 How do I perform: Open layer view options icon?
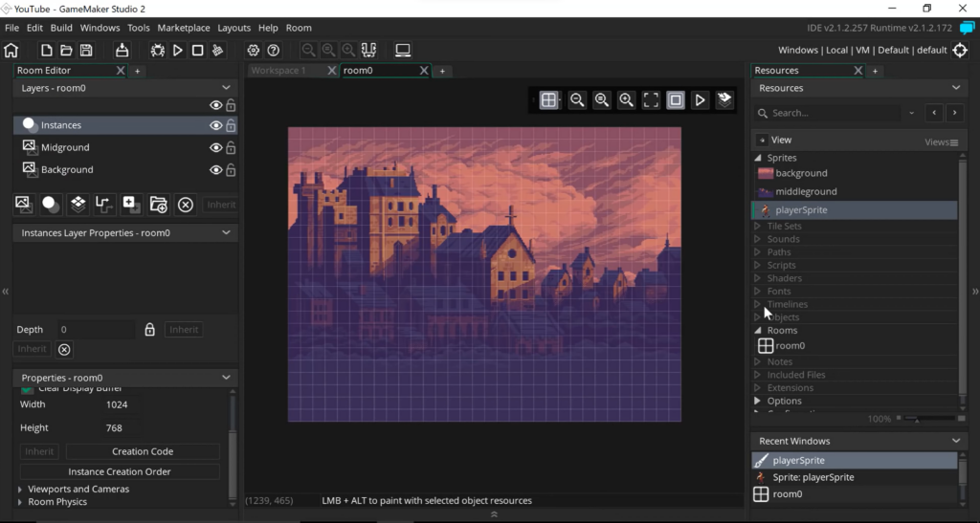(x=724, y=99)
